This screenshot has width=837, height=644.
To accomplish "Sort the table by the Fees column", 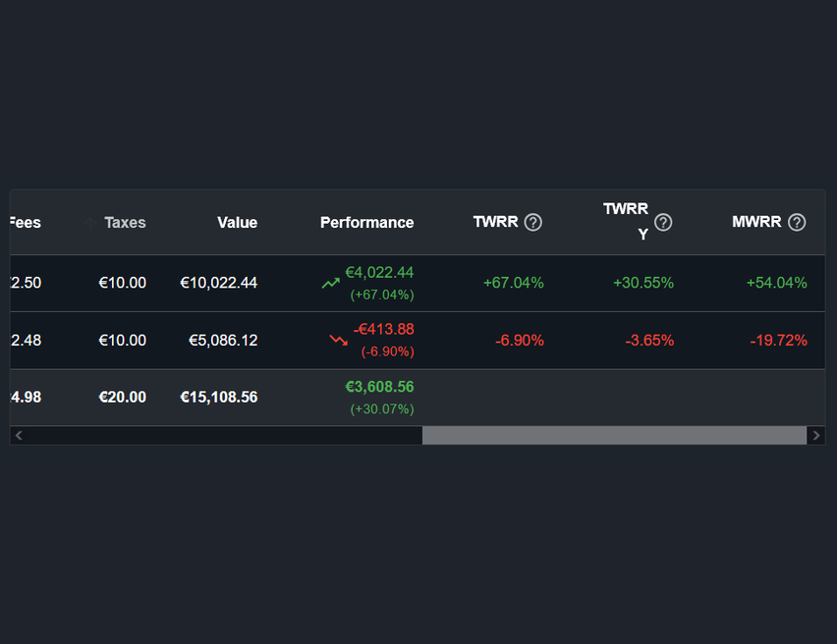I will (x=24, y=222).
